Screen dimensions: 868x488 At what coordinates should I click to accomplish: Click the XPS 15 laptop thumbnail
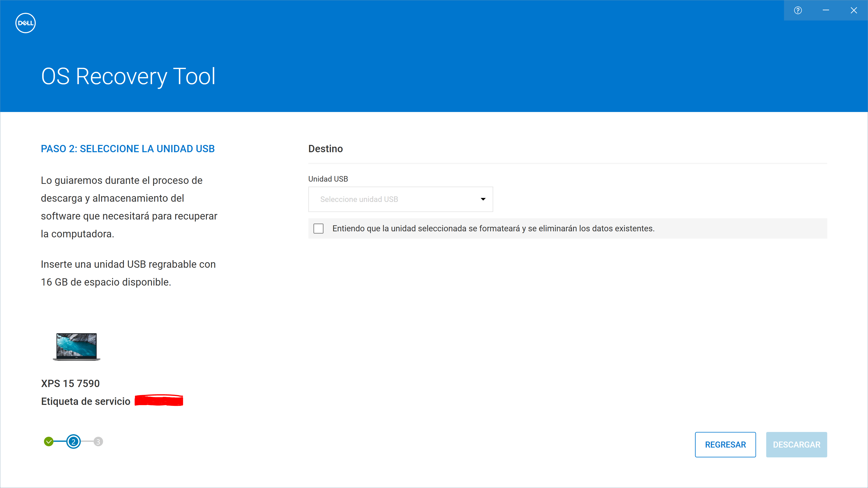pyautogui.click(x=77, y=347)
